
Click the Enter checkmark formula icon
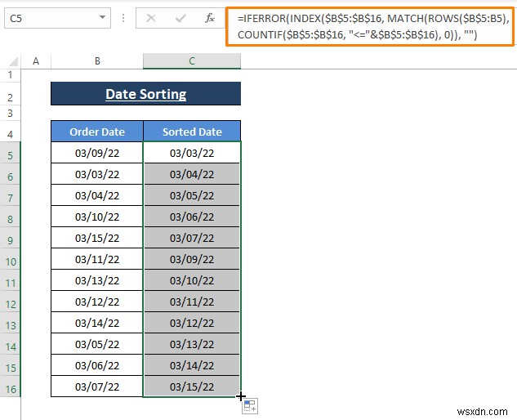181,18
